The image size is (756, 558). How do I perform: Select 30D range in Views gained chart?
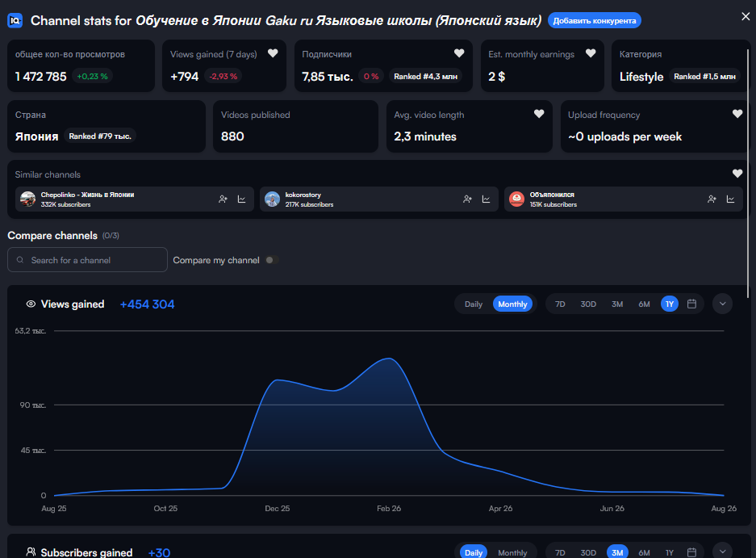pyautogui.click(x=588, y=304)
